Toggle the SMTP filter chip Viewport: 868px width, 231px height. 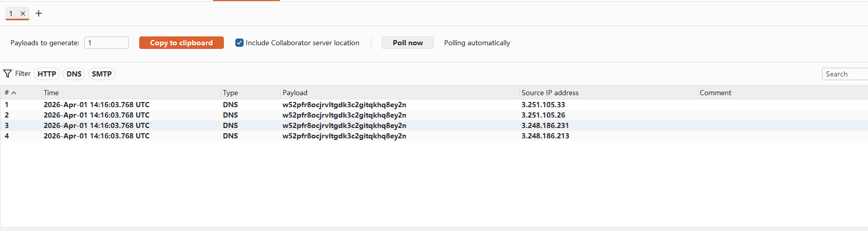(x=102, y=74)
